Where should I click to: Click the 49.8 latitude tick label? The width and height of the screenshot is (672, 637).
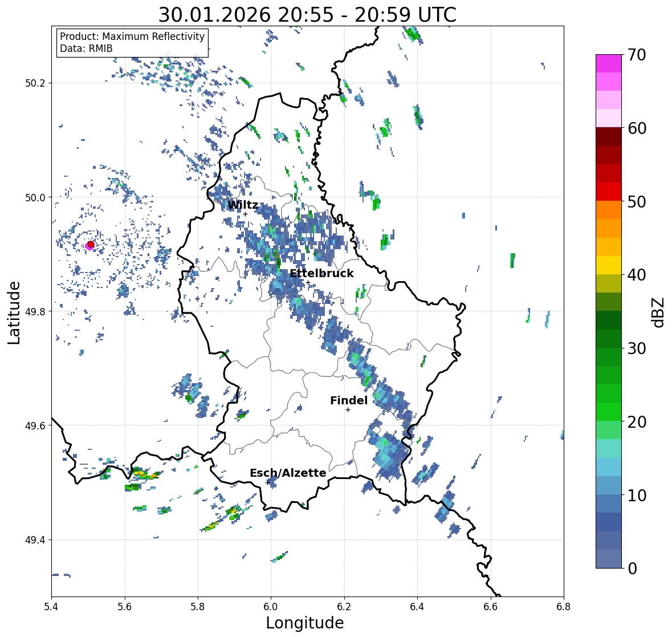35,311
